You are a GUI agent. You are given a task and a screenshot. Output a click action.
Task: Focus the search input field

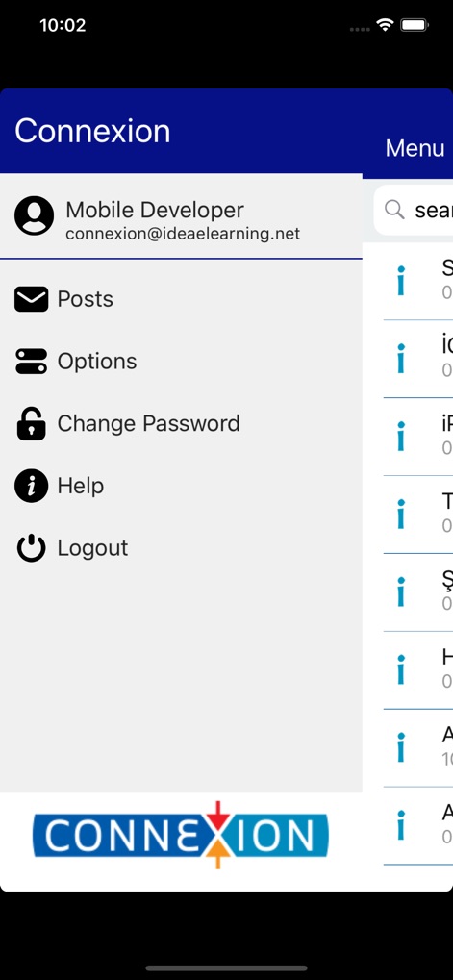point(414,210)
